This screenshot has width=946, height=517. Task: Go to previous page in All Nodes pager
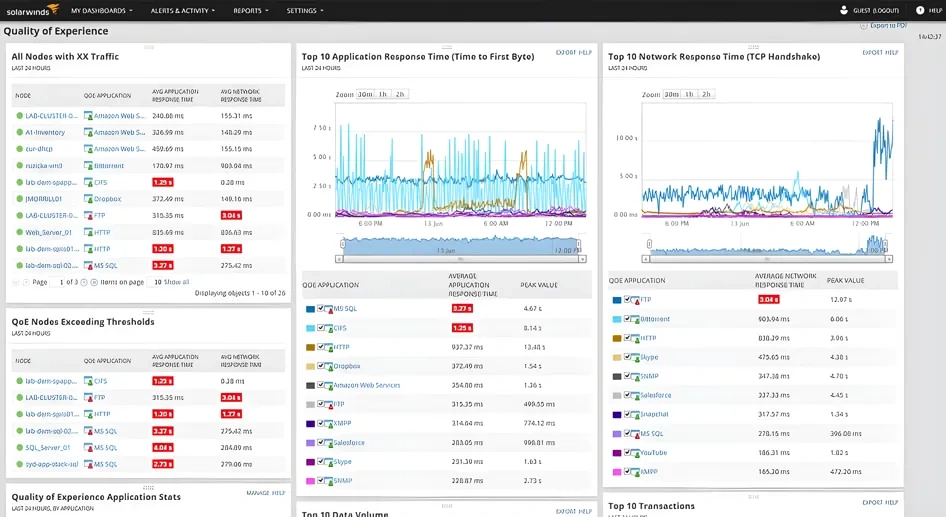pos(26,282)
